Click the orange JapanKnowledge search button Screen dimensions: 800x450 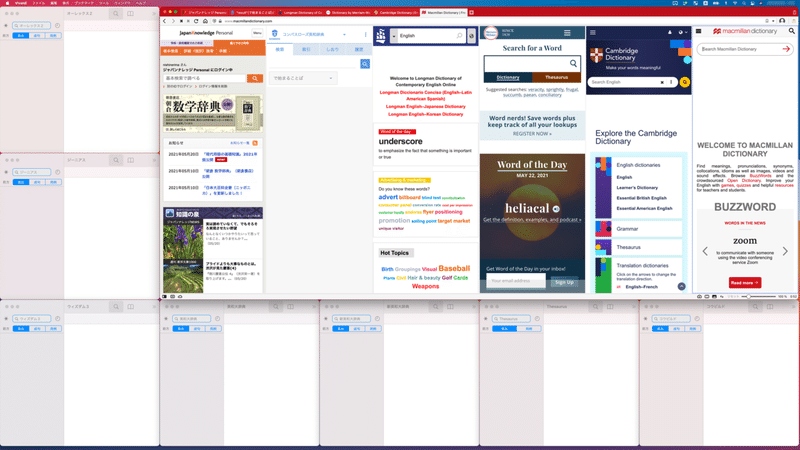255,78
